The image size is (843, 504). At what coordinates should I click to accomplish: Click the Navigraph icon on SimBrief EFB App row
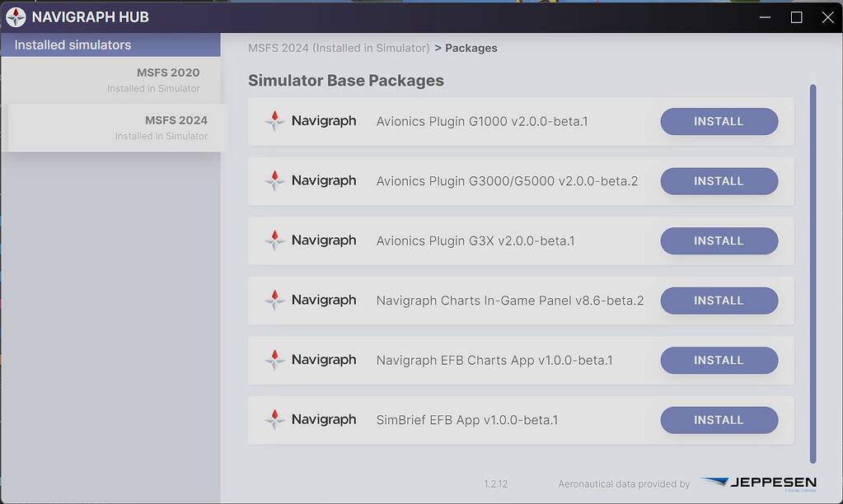[274, 420]
